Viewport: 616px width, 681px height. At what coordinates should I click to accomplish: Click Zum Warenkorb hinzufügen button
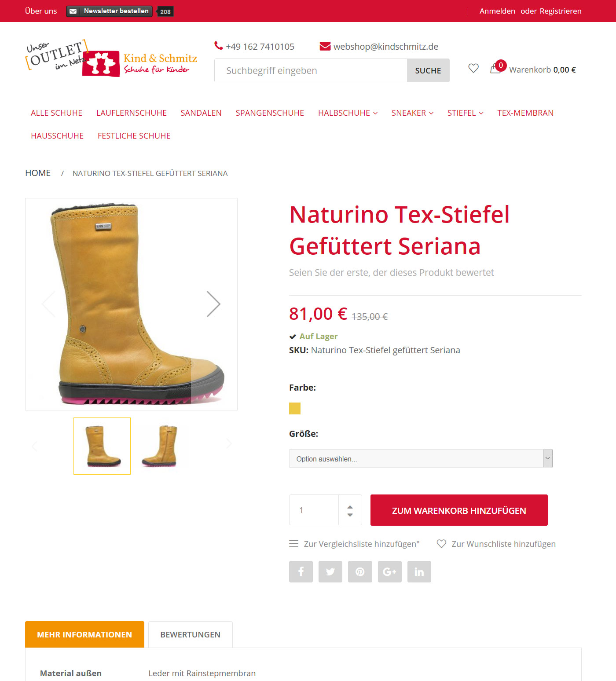point(459,510)
